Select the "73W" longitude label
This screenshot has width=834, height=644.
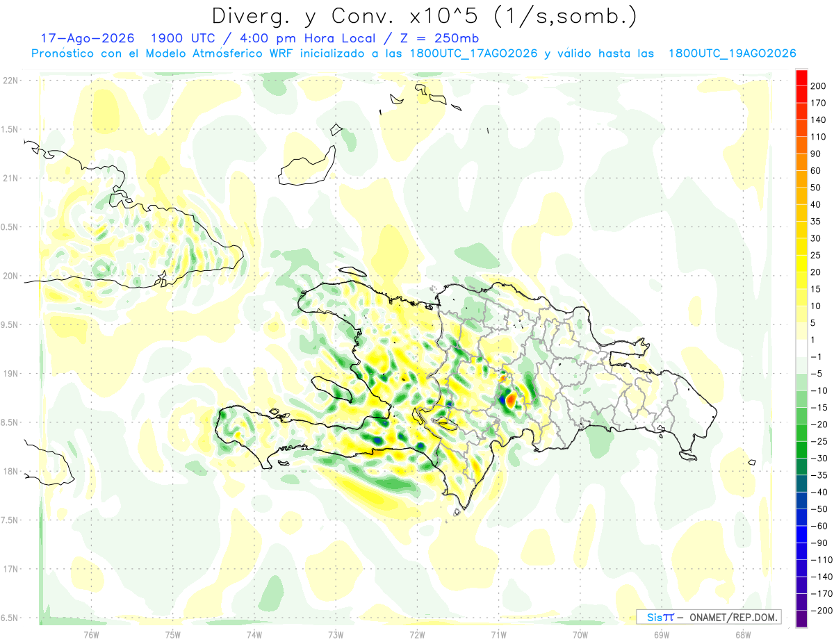pos(336,634)
